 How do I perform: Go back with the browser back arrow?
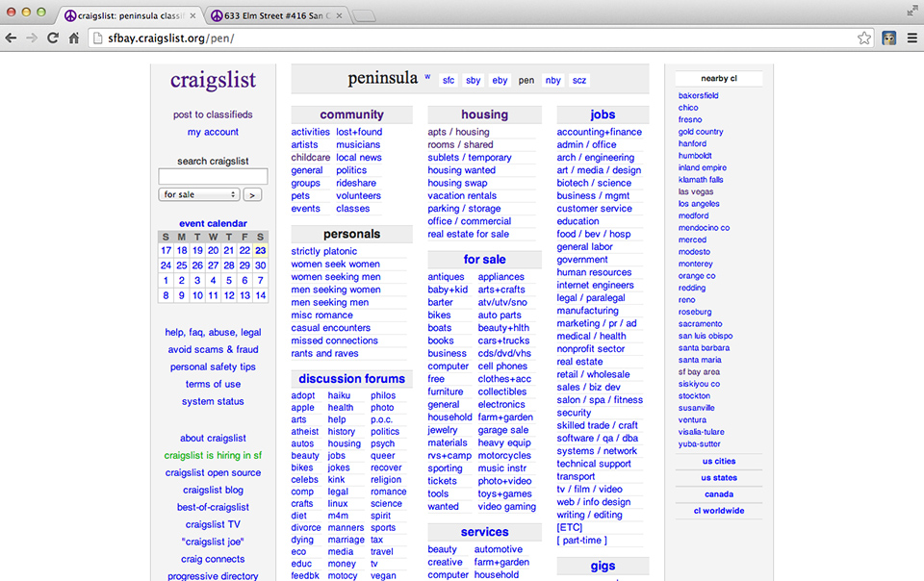pyautogui.click(x=11, y=38)
